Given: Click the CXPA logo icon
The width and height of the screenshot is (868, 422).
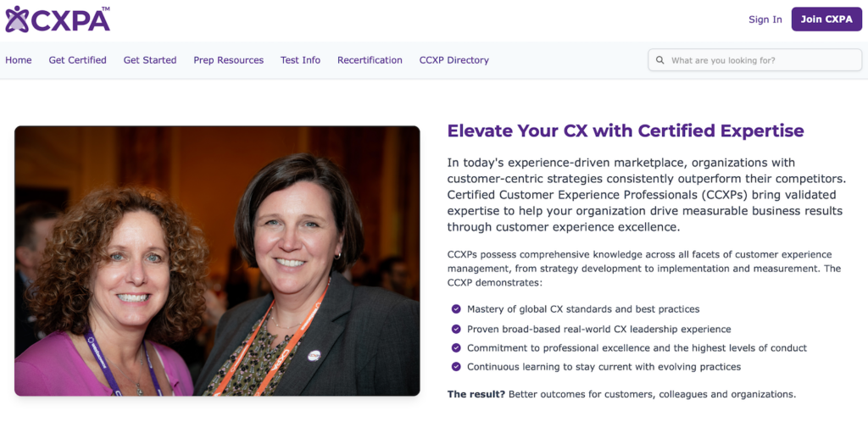Looking at the screenshot, I should [17, 19].
